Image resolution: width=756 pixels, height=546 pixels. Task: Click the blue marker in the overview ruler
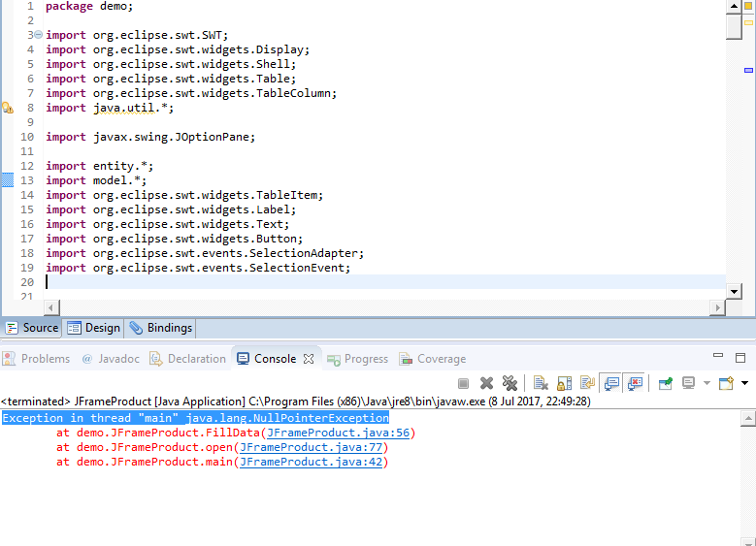click(x=748, y=71)
